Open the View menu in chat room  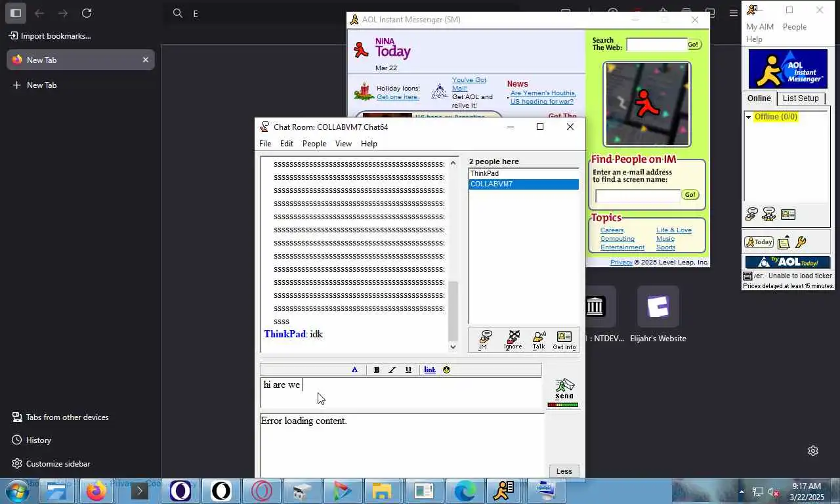[x=343, y=144]
